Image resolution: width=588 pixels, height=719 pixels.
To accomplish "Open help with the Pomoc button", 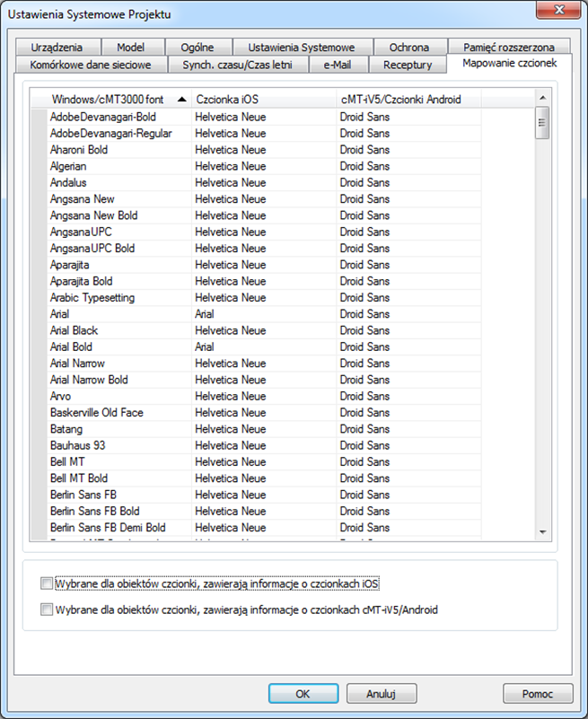I will pos(538,693).
